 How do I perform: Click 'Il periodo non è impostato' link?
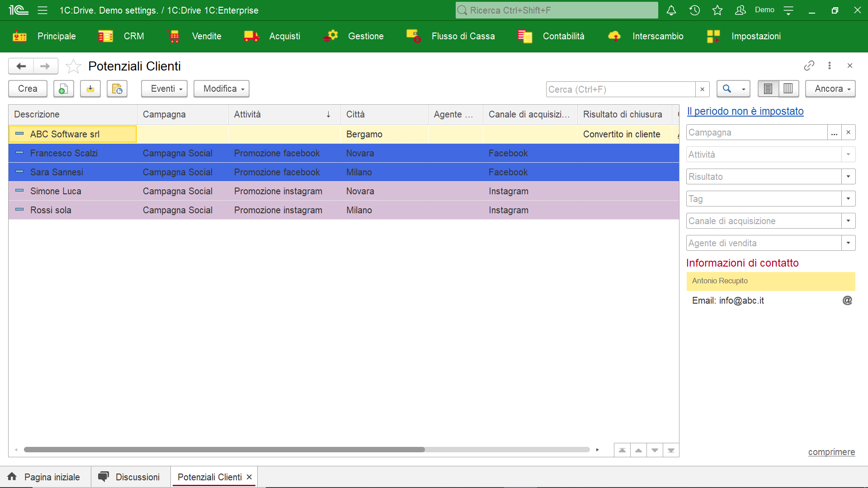(x=745, y=111)
